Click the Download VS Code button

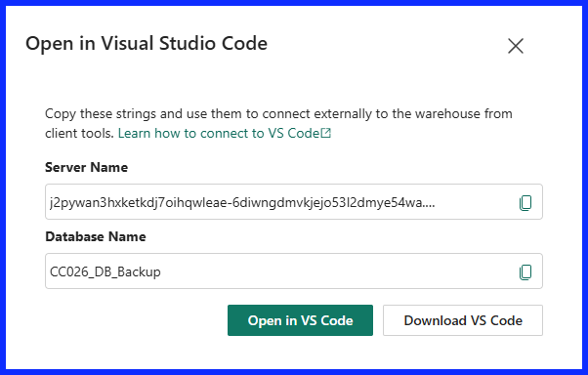463,320
